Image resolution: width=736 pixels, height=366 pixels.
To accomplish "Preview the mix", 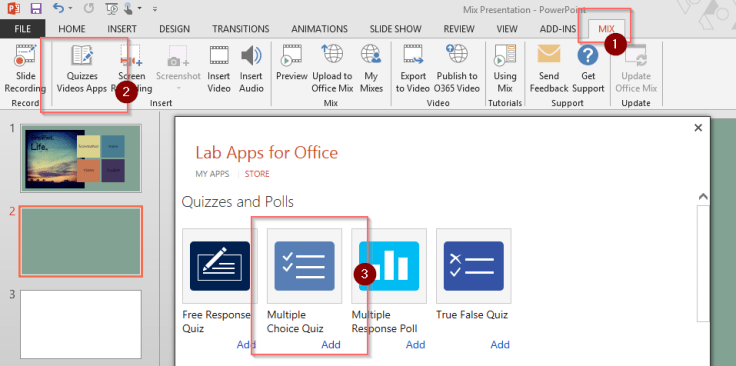I will (x=291, y=63).
